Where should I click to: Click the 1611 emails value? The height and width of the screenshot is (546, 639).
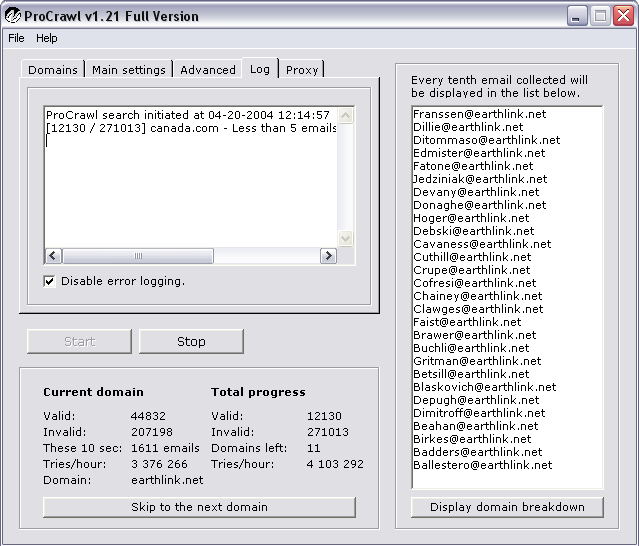tap(165, 448)
